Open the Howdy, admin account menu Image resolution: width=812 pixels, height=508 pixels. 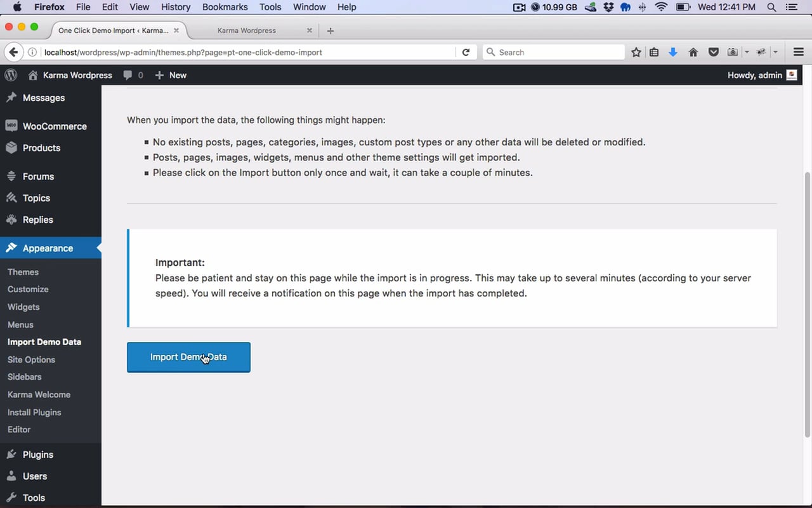tap(761, 75)
